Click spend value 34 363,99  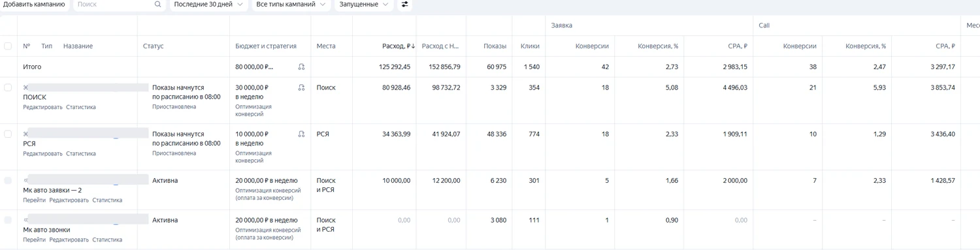(x=397, y=134)
